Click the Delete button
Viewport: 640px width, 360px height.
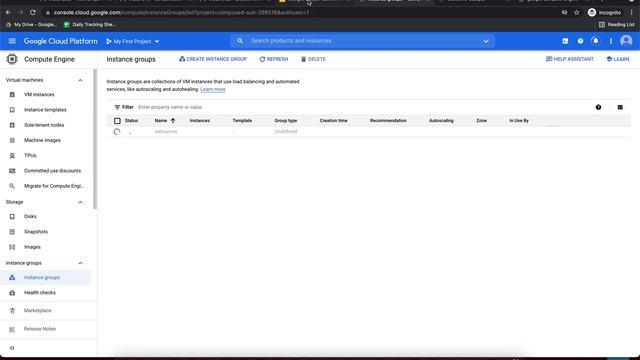point(313,59)
